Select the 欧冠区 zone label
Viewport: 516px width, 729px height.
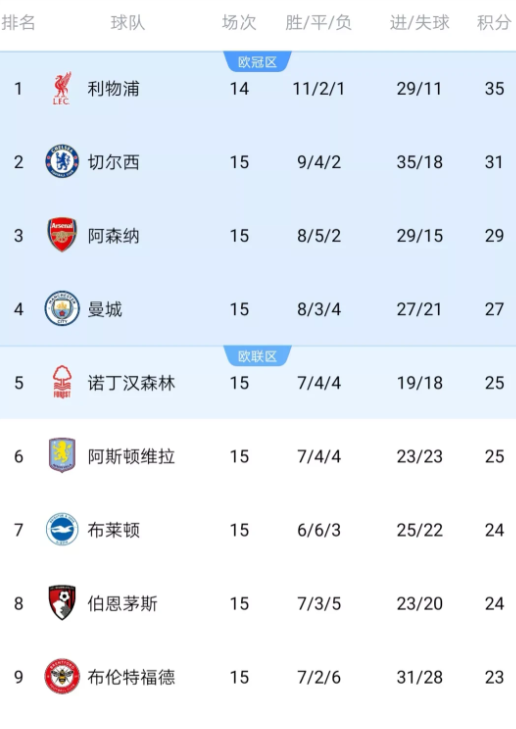(258, 62)
